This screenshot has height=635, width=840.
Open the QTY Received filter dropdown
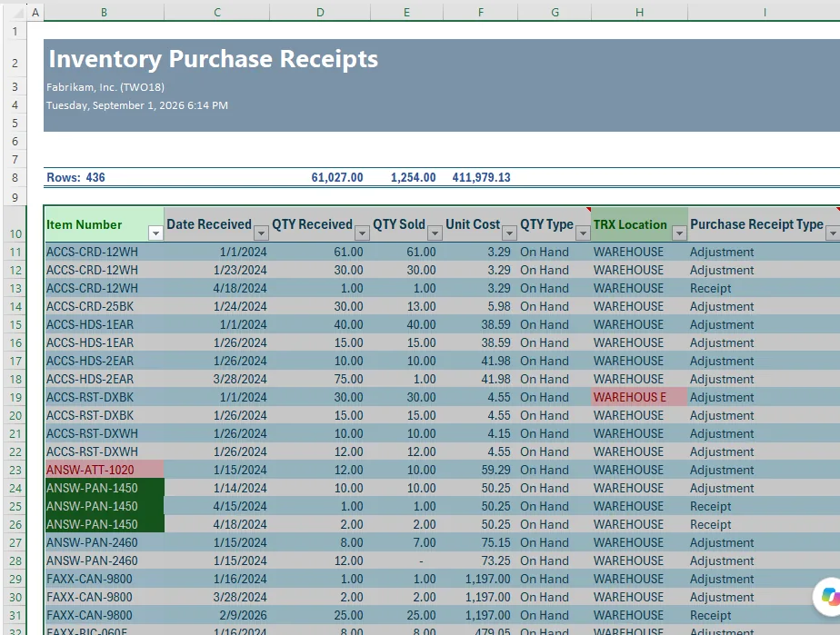[x=362, y=233]
